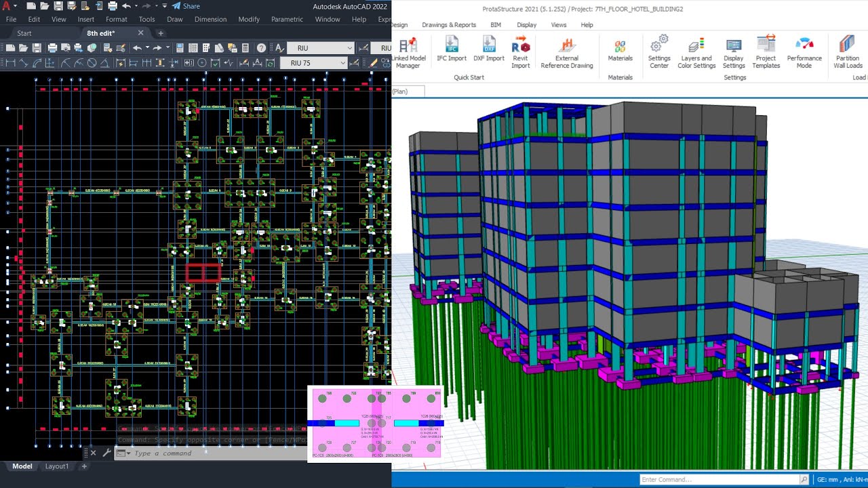Add a new drawing tab with plus
The height and width of the screenshot is (488, 868).
[161, 33]
